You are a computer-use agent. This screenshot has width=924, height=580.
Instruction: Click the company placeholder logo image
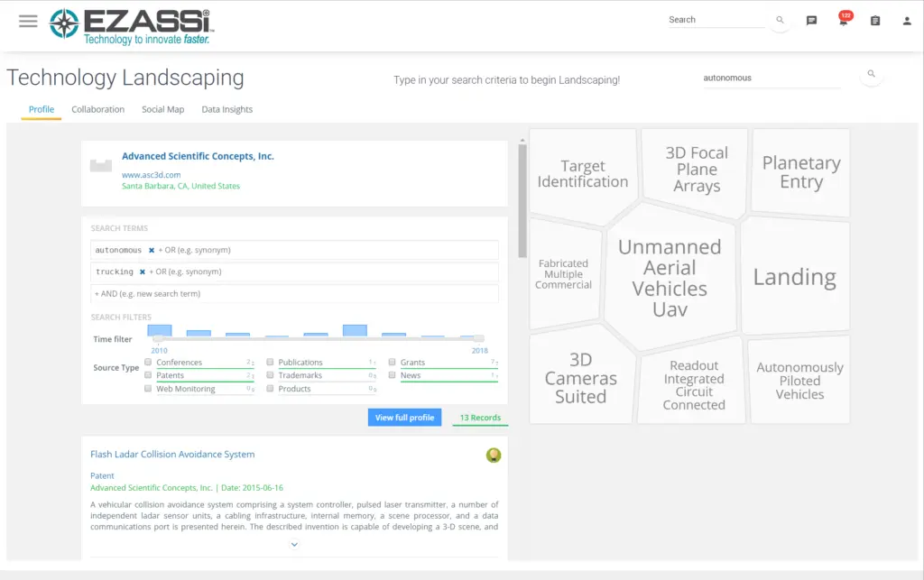click(101, 165)
